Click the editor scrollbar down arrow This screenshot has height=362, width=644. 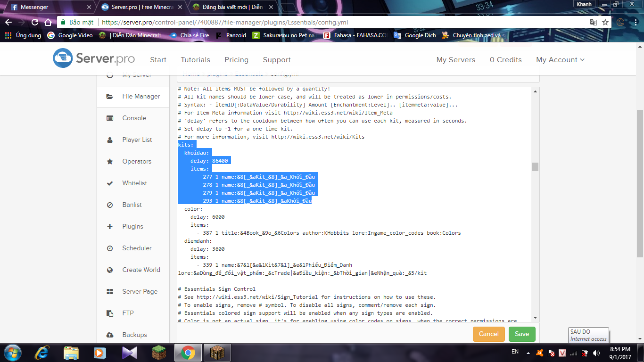(535, 318)
